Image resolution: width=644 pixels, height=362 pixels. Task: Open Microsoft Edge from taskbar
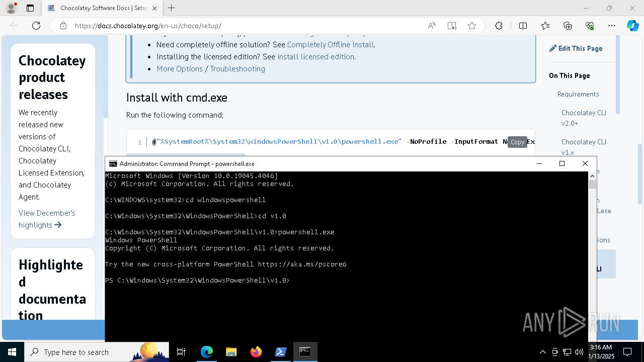tap(207, 352)
